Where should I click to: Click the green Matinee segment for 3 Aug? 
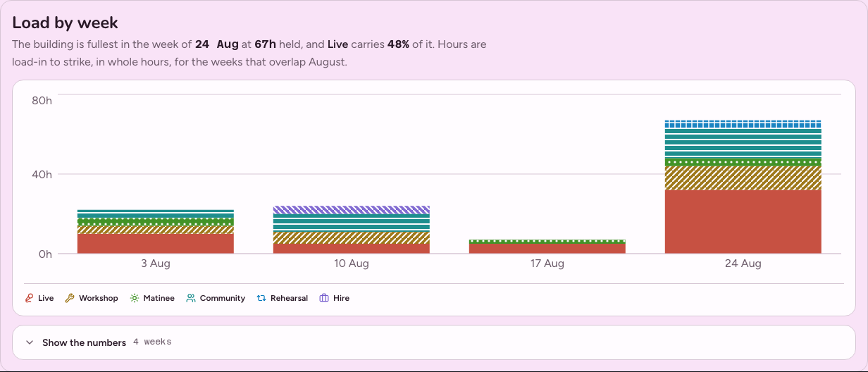point(156,221)
